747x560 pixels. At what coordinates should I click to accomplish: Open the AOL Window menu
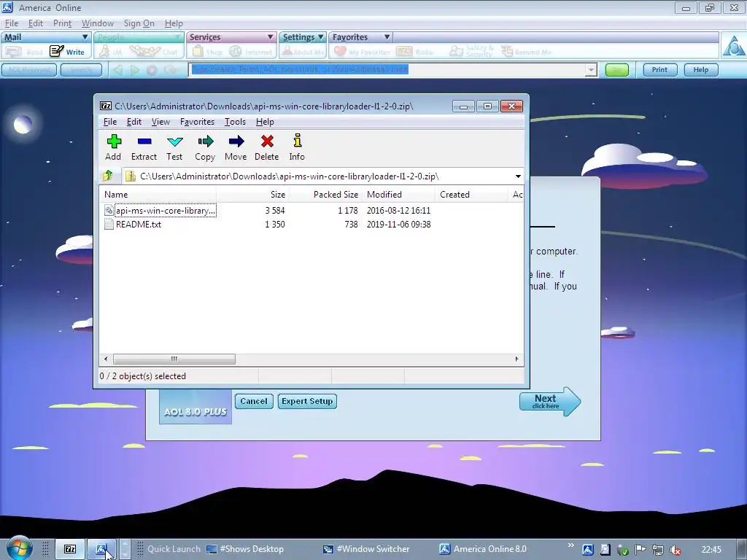98,23
